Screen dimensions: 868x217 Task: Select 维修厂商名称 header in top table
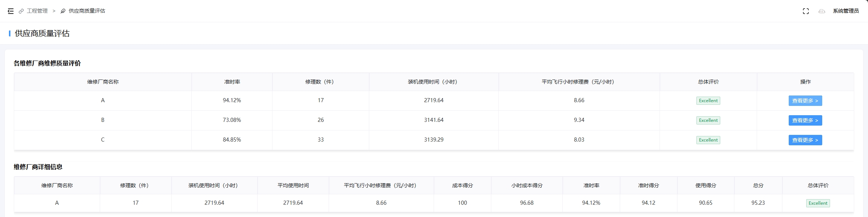point(103,82)
